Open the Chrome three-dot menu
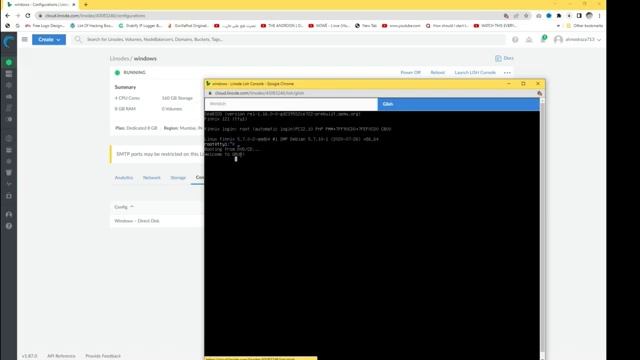 click(x=599, y=16)
